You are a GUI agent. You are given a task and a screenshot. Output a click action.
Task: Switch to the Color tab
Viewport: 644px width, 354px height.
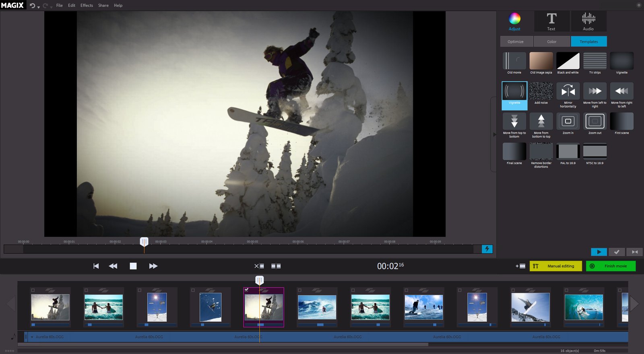pyautogui.click(x=551, y=41)
